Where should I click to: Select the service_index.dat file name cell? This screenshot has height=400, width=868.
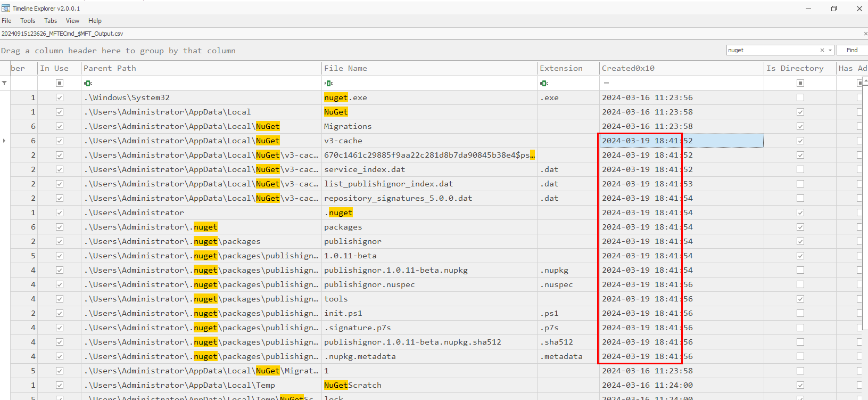(429, 169)
